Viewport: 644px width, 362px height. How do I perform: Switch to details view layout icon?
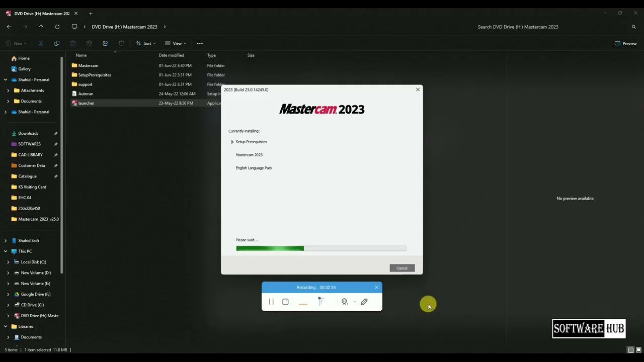(630, 350)
